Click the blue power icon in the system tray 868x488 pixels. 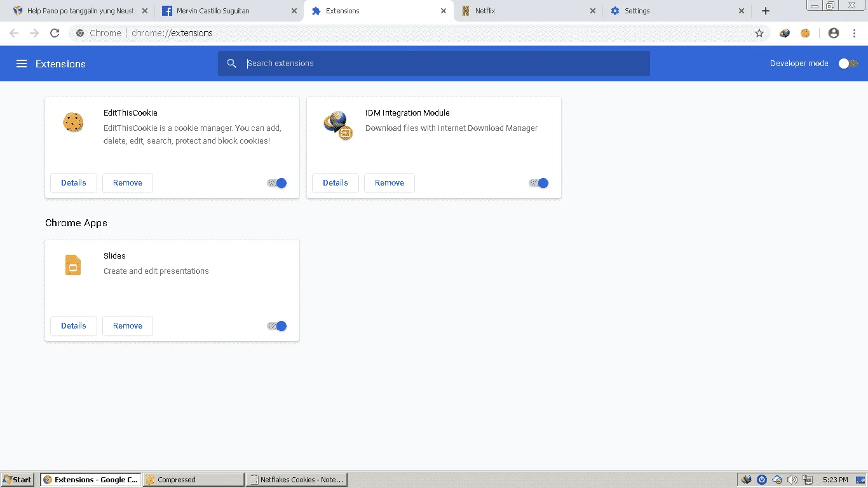click(x=762, y=480)
